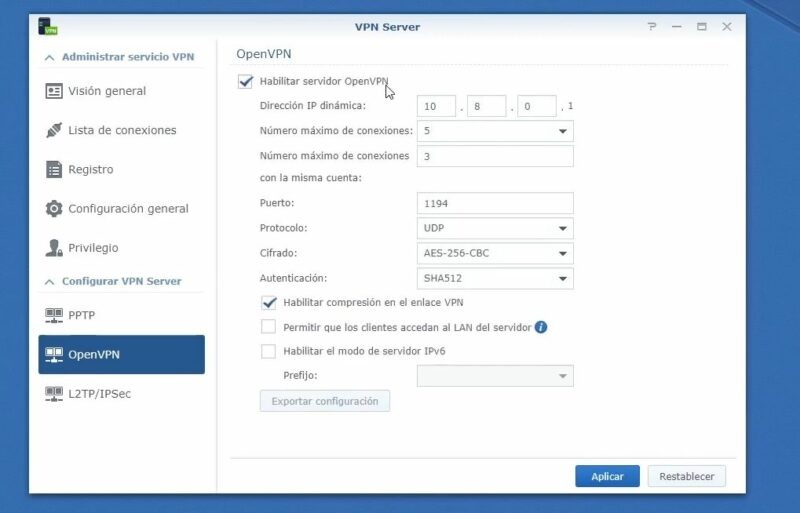Click second IP octet field showing 8
Viewport: 800px width, 513px height.
[486, 106]
